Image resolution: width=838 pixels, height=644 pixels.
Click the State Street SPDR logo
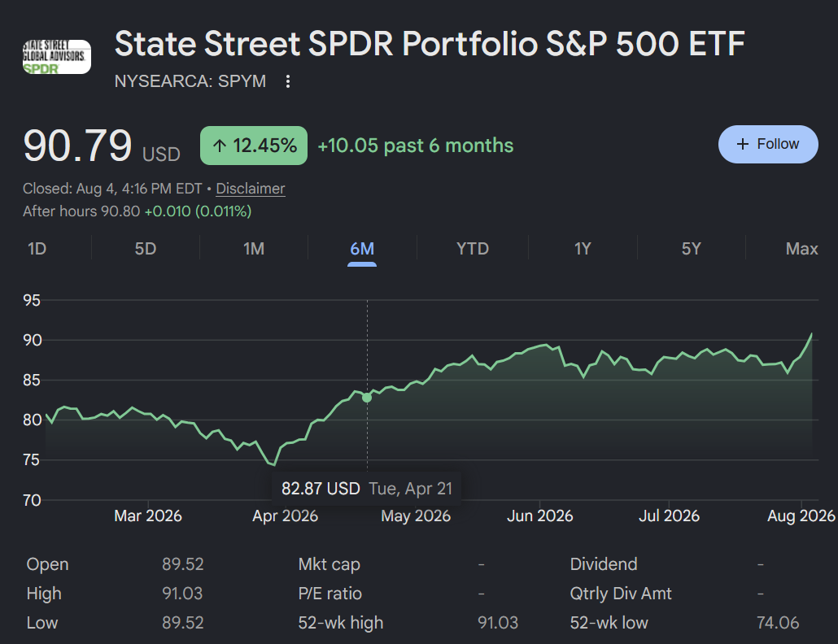click(57, 57)
